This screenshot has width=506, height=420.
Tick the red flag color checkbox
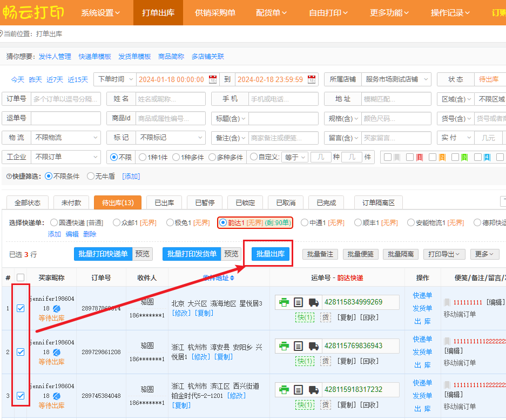pos(410,157)
